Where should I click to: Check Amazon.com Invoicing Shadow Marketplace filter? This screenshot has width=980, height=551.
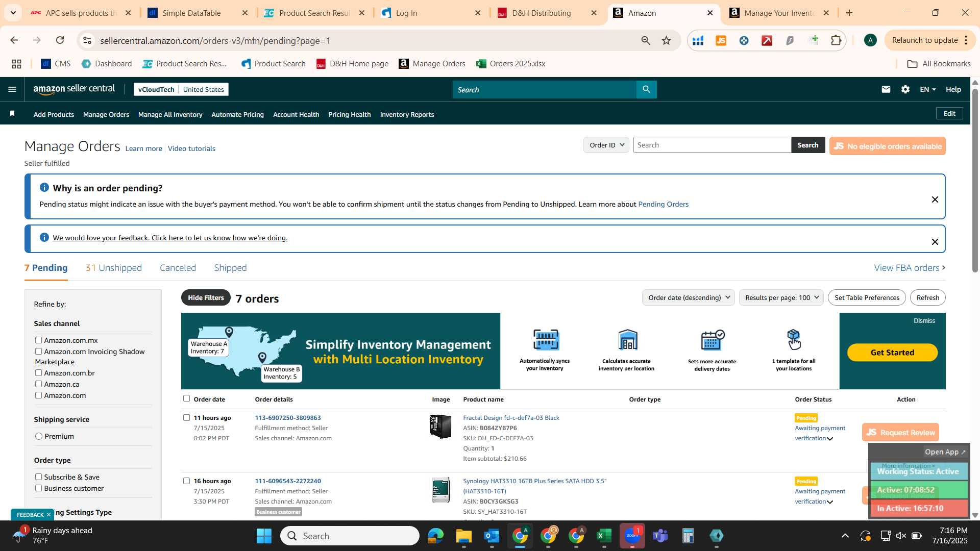[38, 351]
